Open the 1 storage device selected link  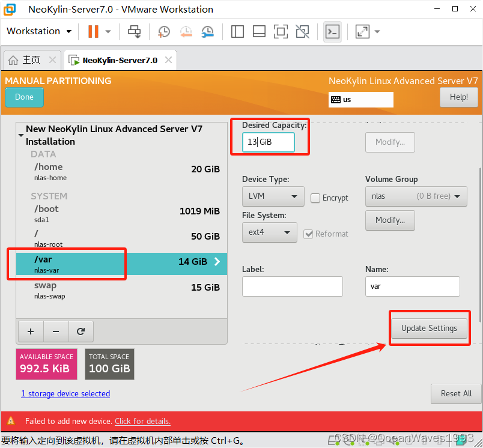point(65,393)
